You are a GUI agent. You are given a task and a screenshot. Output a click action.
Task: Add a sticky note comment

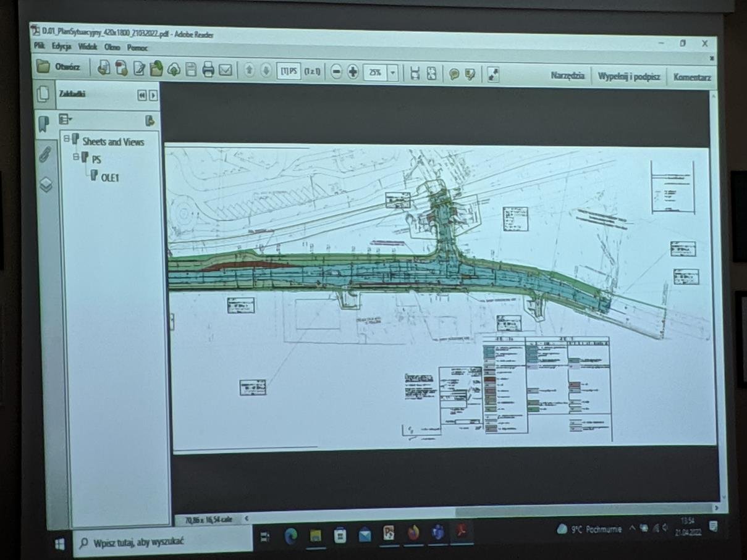click(x=454, y=74)
